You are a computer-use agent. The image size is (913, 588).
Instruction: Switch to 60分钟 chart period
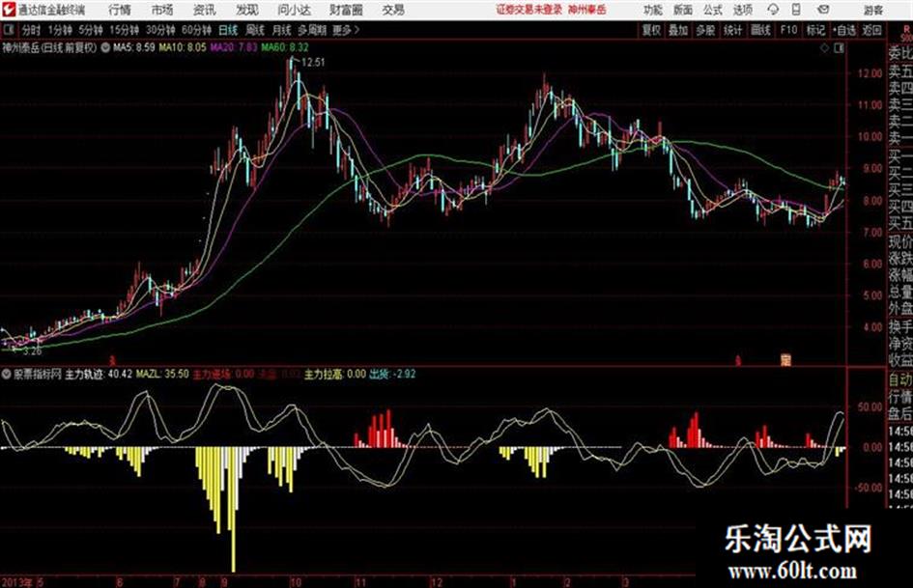196,30
